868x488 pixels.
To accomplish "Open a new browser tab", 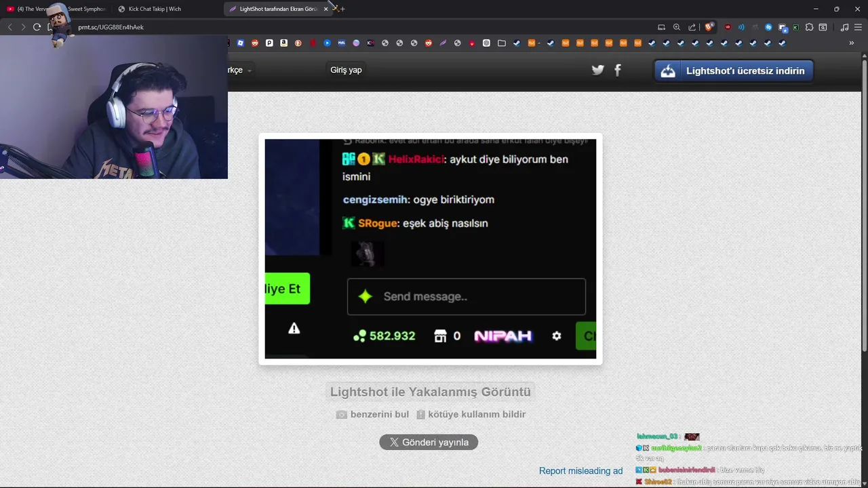I will (x=342, y=9).
